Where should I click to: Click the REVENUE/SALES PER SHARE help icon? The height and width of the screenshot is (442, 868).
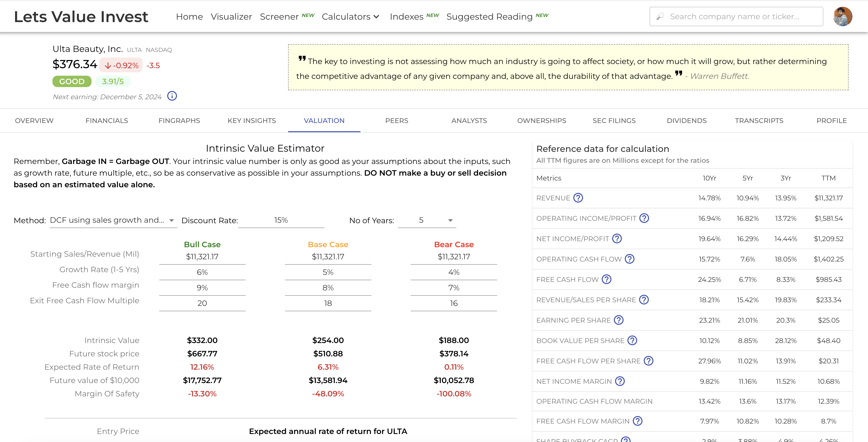(644, 300)
